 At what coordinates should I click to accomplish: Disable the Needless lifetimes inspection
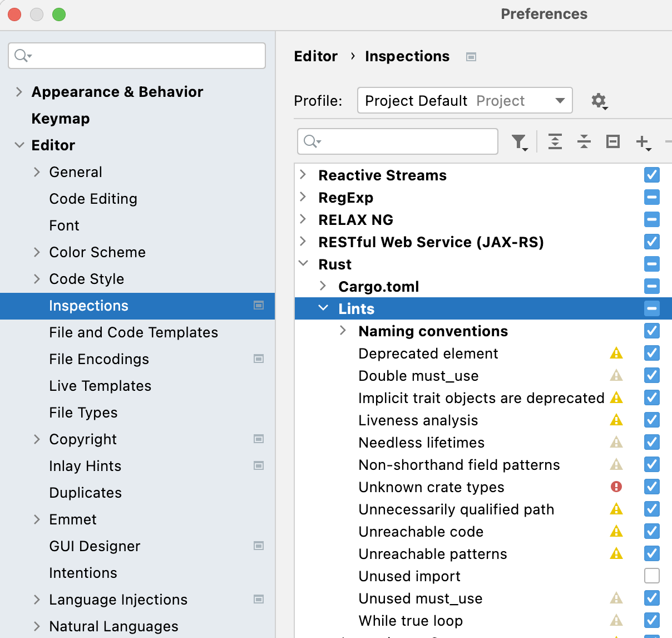(x=651, y=442)
